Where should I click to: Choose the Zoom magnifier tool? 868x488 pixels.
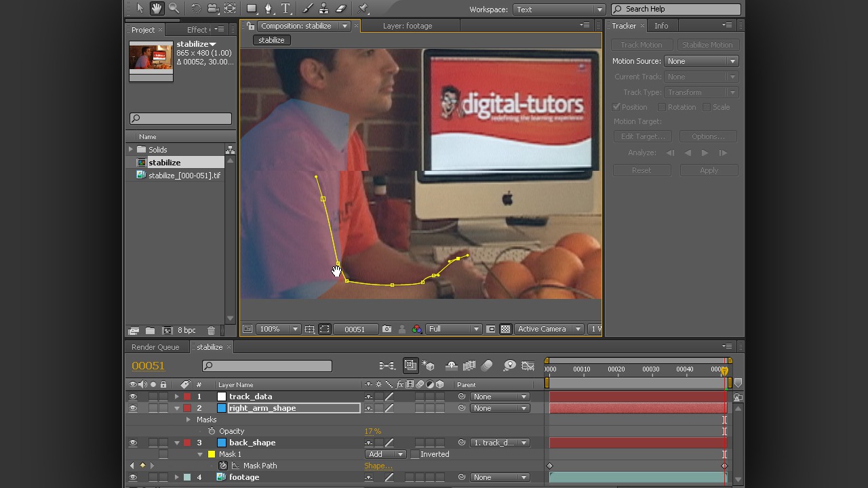click(x=174, y=9)
